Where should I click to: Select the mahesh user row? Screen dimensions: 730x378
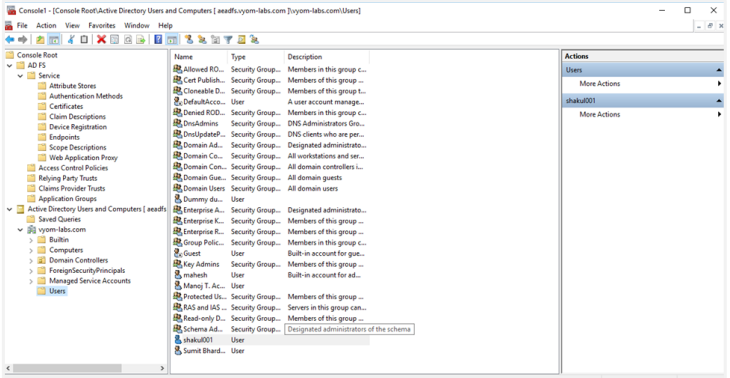(x=270, y=275)
